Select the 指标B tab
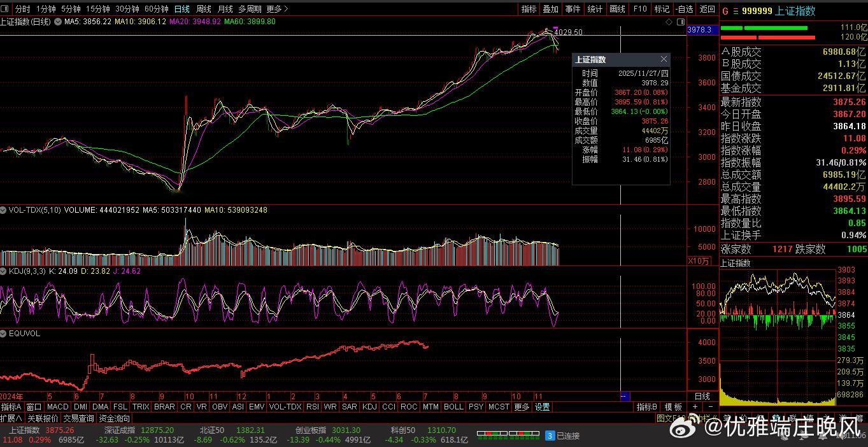The height and width of the screenshot is (447, 868). [x=646, y=407]
